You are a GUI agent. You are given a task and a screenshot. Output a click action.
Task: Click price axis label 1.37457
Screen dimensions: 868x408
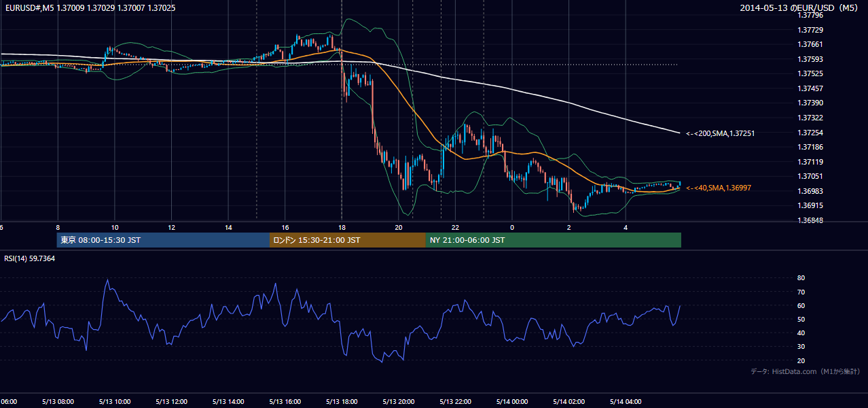pyautogui.click(x=810, y=88)
